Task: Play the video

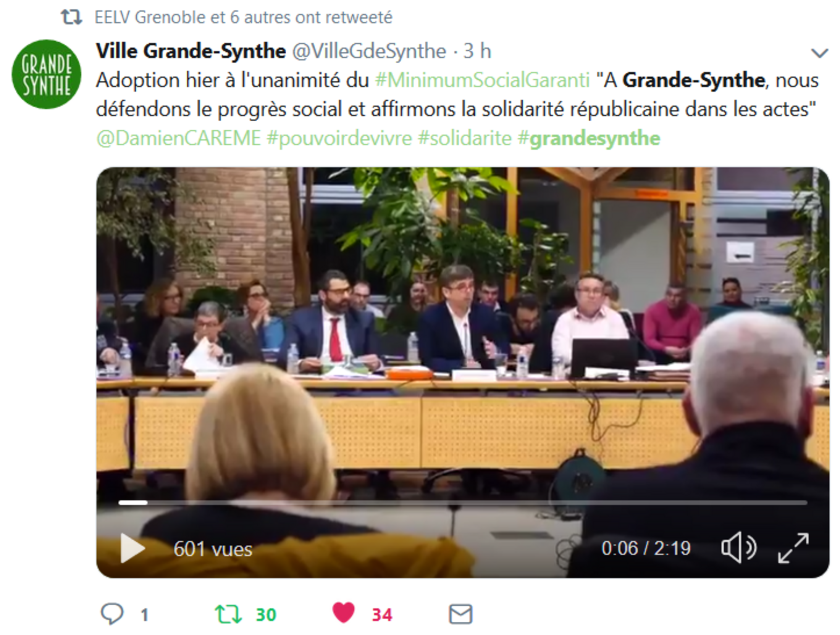Action: pos(132,548)
